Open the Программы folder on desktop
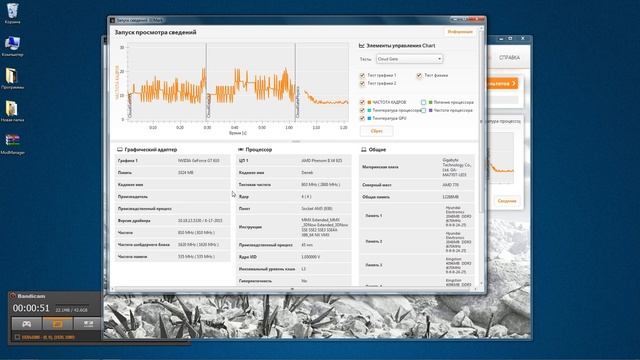The image size is (640, 360). (x=12, y=77)
